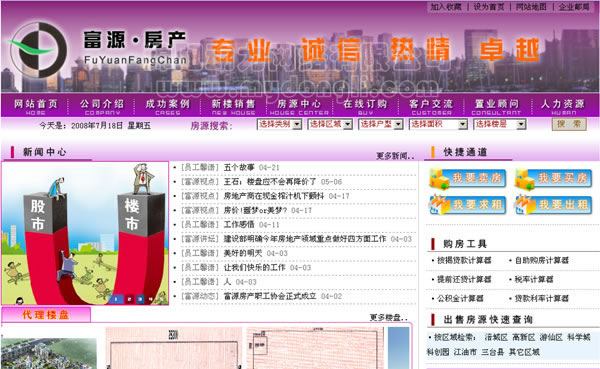Select slide 4 on news image
The height and width of the screenshot is (369, 600).
coord(151,299)
